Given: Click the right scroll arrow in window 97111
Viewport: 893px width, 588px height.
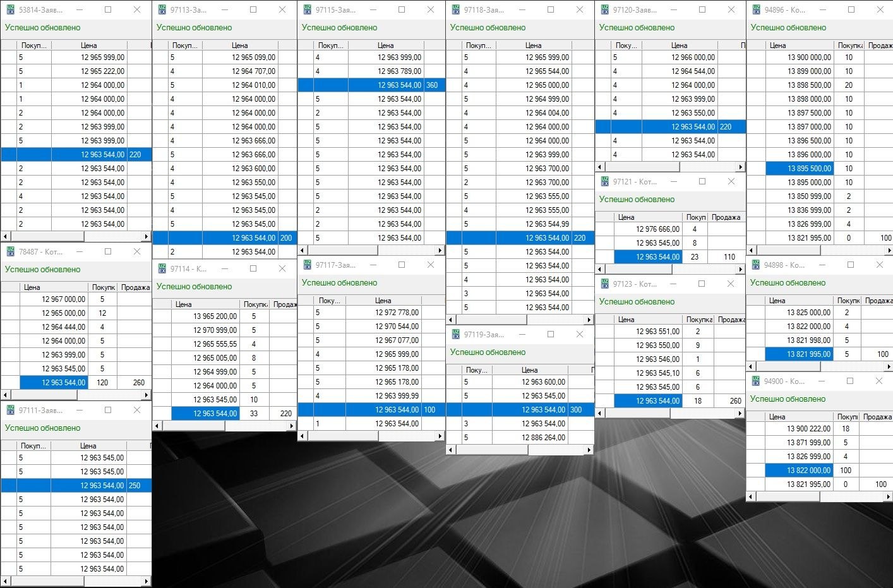Looking at the screenshot, I should click(x=147, y=581).
